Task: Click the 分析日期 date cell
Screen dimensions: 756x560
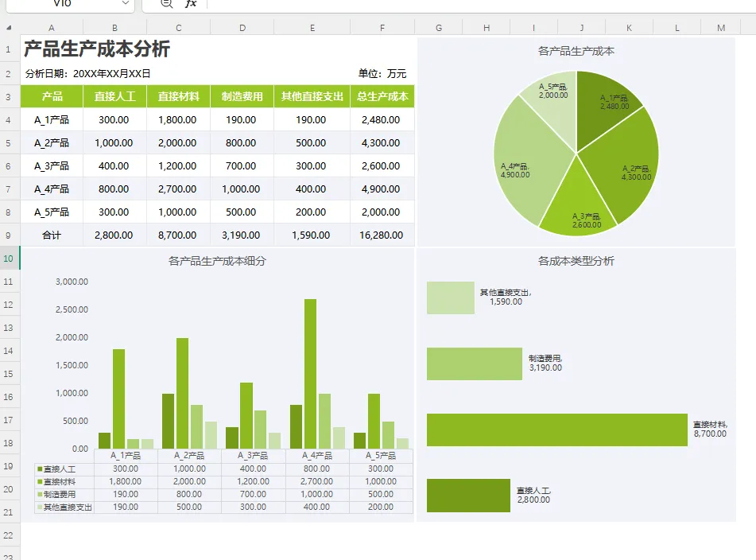Action: (87, 74)
